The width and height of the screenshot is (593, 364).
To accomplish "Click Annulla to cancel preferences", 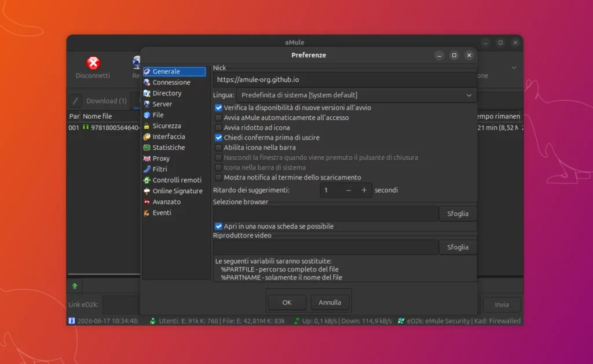I will (x=330, y=303).
